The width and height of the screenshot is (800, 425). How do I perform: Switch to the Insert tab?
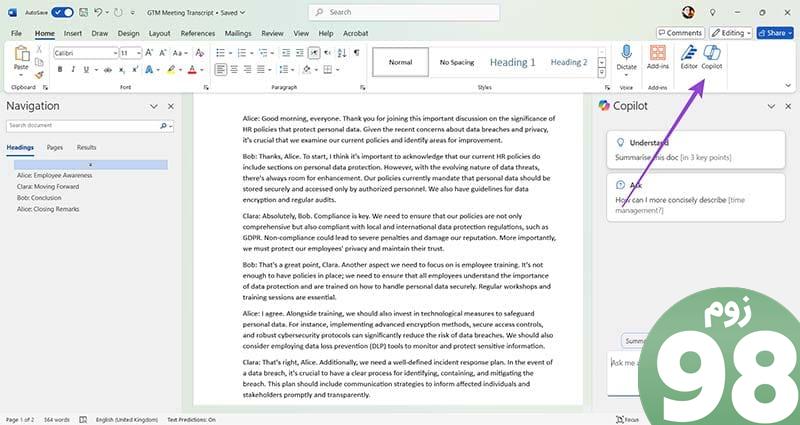(x=72, y=33)
